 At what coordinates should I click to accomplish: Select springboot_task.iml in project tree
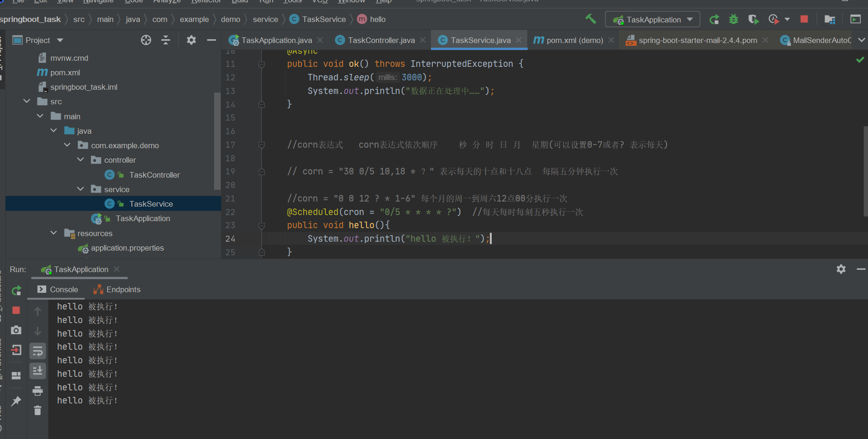pos(84,87)
